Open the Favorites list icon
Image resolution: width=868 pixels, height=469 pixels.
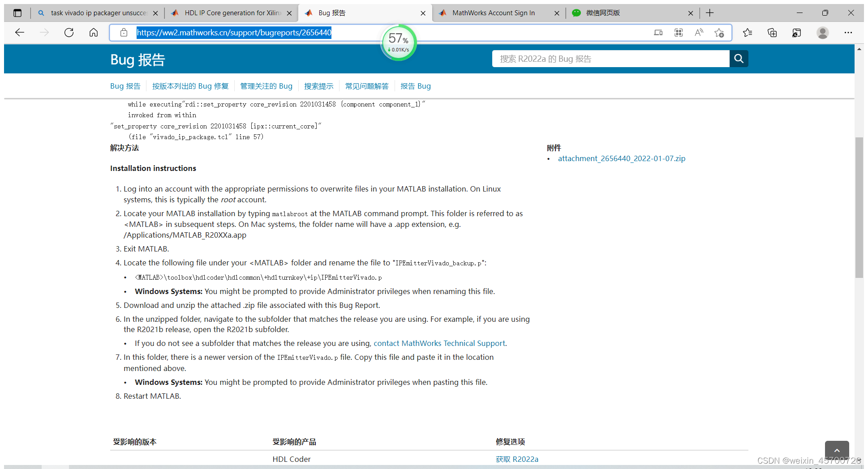click(x=747, y=32)
